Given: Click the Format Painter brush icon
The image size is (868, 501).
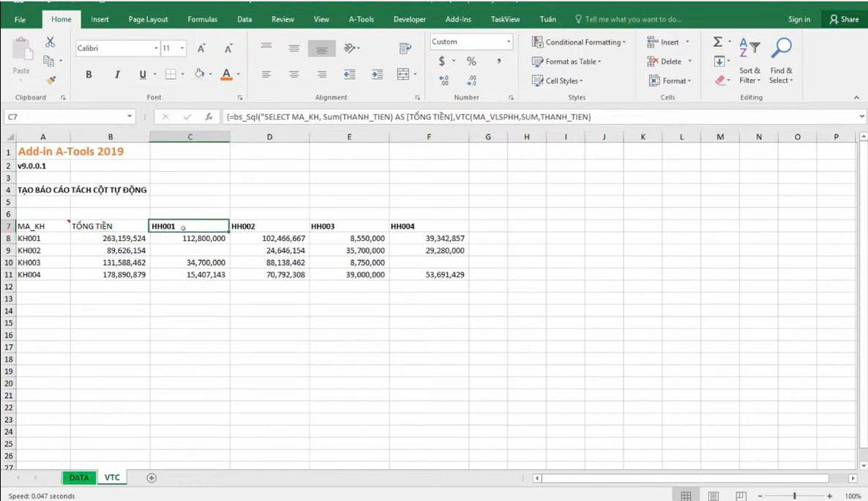Looking at the screenshot, I should point(50,80).
